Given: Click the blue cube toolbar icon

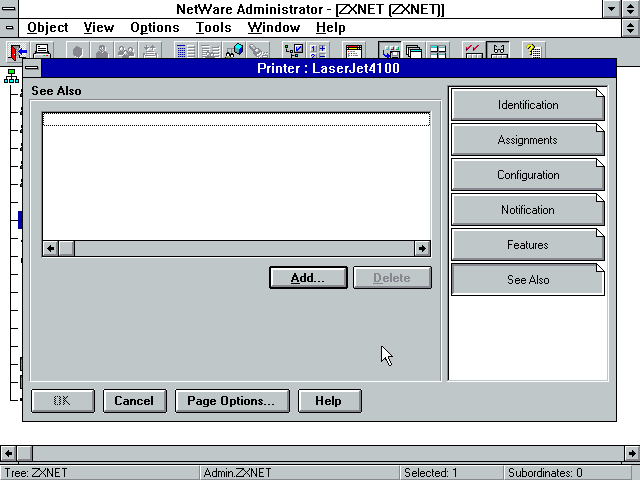Looking at the screenshot, I should click(234, 51).
